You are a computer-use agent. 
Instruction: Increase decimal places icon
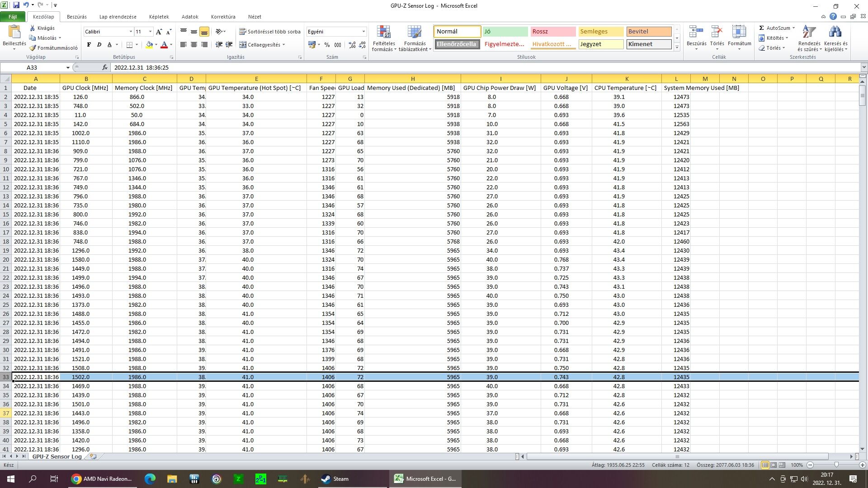point(352,45)
